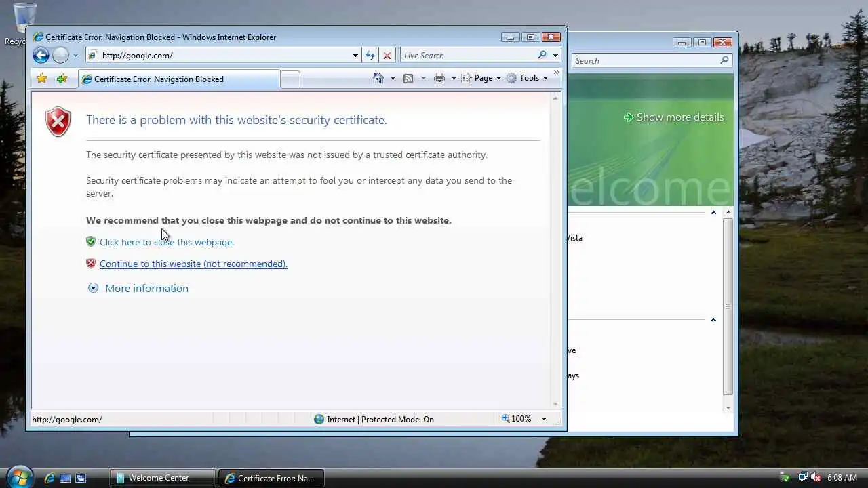This screenshot has height=488, width=868.
Task: Click Internet | Protected Mode: On status text
Action: pyautogui.click(x=380, y=419)
